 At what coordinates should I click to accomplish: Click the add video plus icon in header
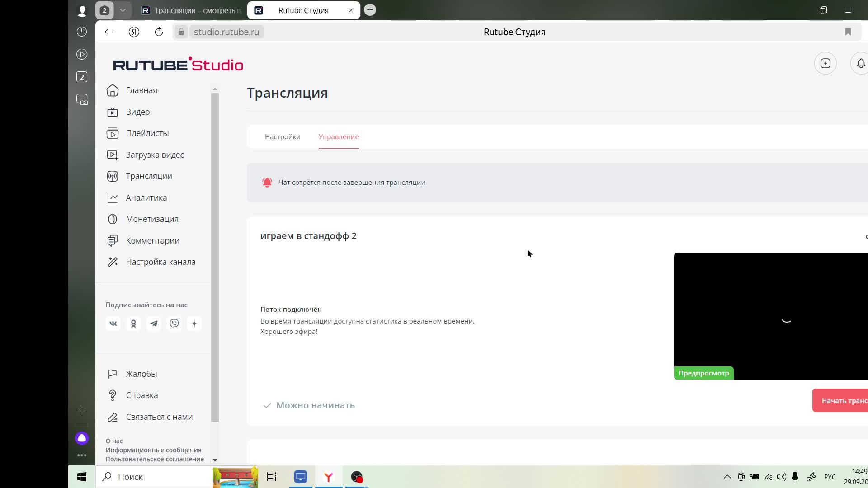point(826,63)
